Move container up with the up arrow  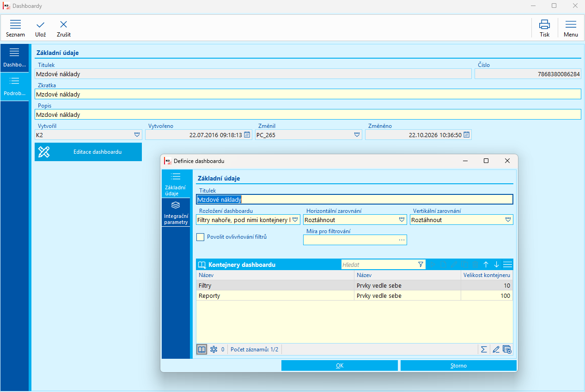click(486, 265)
